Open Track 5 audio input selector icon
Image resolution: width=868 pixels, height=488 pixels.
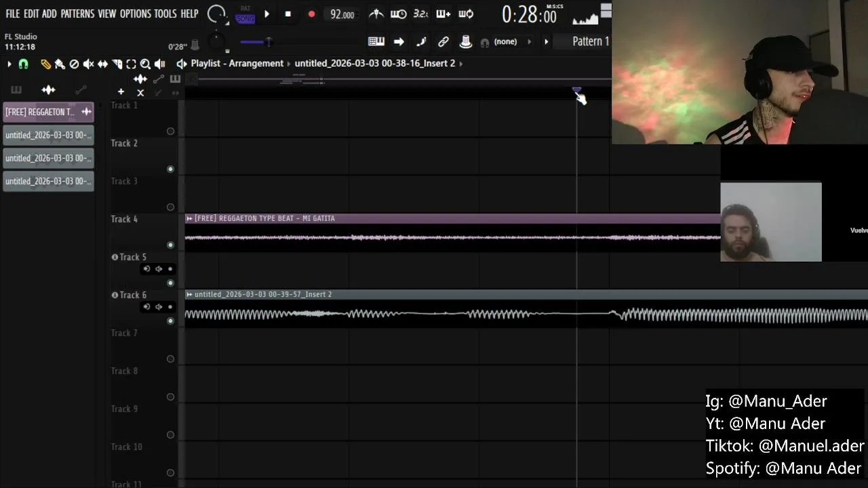[x=146, y=269]
